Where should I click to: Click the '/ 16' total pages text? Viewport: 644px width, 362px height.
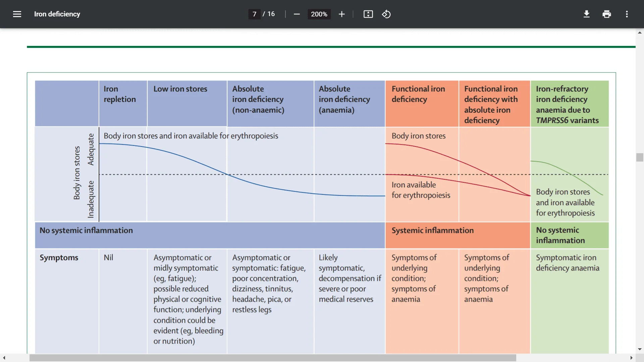click(x=269, y=14)
